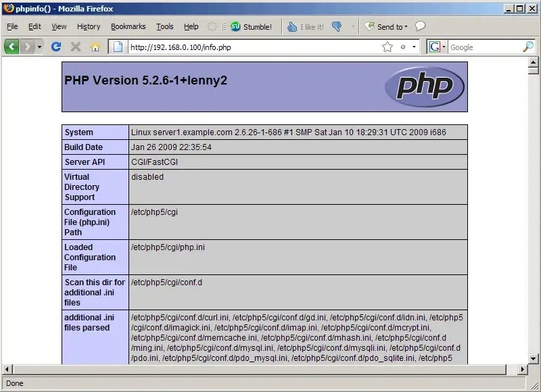Click the Build Date label
Image resolution: width=541 pixels, height=392 pixels.
tap(83, 147)
